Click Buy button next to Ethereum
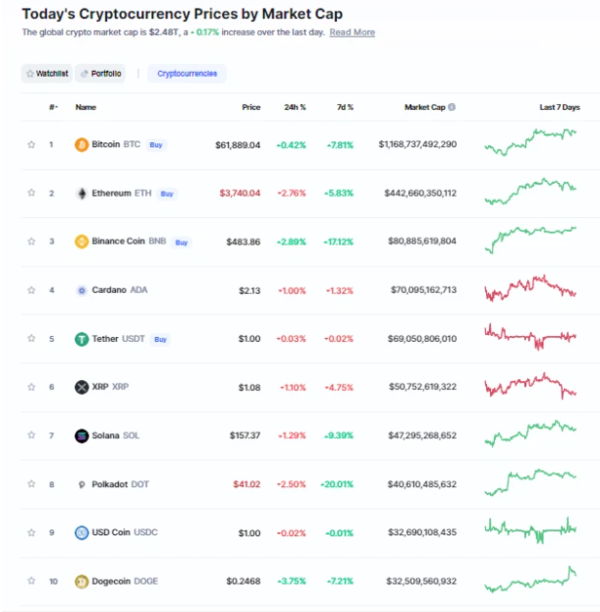The height and width of the screenshot is (612, 600). [x=167, y=194]
